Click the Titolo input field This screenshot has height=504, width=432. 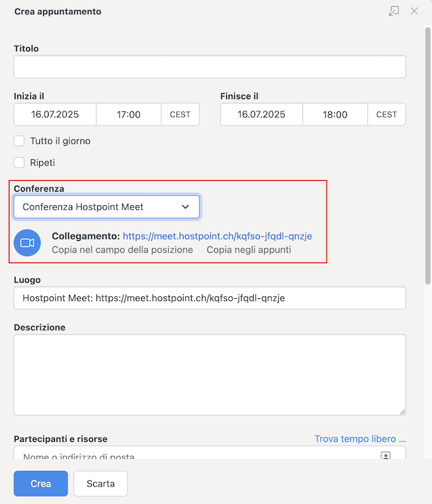pyautogui.click(x=210, y=67)
